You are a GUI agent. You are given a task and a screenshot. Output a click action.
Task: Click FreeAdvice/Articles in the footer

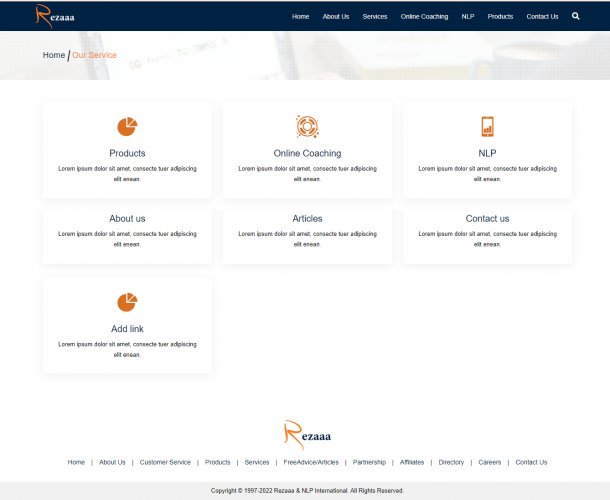pyautogui.click(x=311, y=462)
